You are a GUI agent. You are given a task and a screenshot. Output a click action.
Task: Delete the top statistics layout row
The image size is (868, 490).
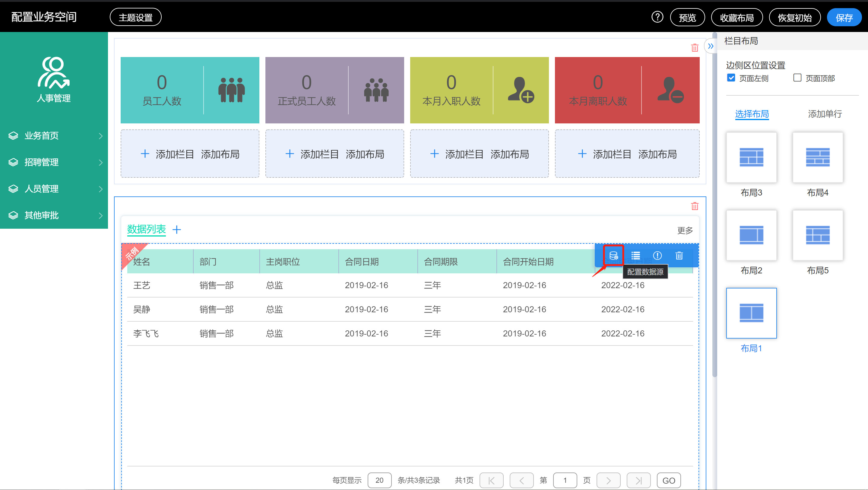(695, 47)
